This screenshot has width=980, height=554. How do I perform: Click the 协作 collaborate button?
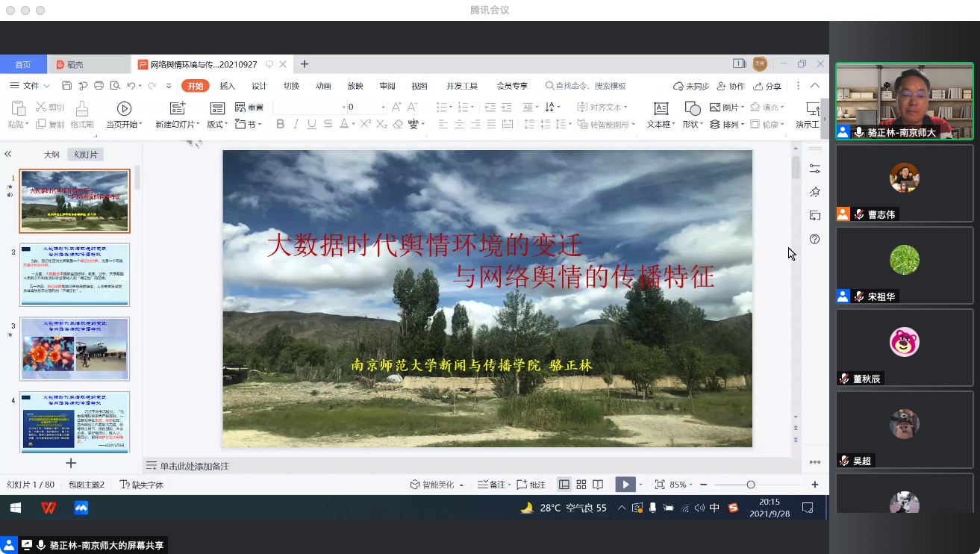coord(731,86)
